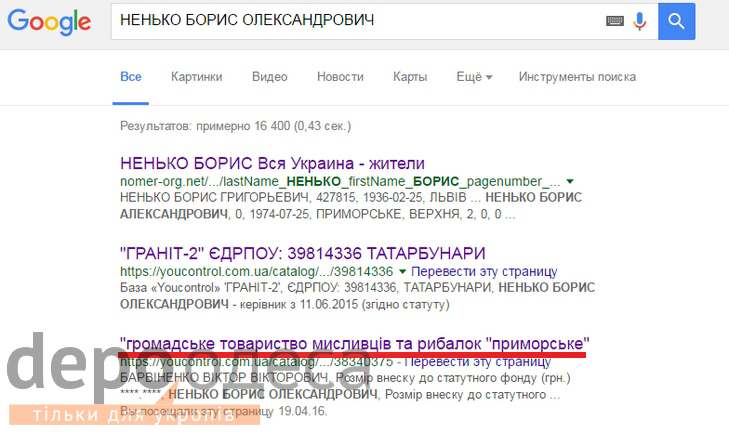Open the громадське товариство мисливців та рибалок result
Viewport: 729px width, 433px height.
[355, 344]
